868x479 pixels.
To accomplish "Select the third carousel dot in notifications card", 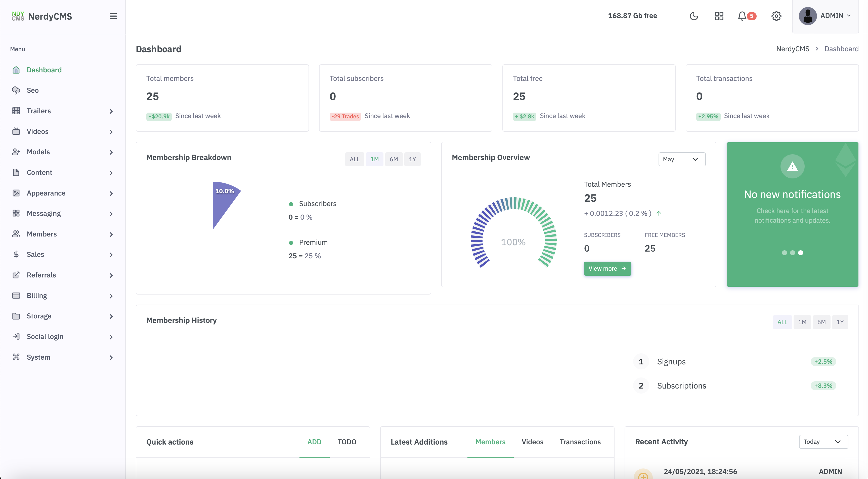I will tap(801, 253).
